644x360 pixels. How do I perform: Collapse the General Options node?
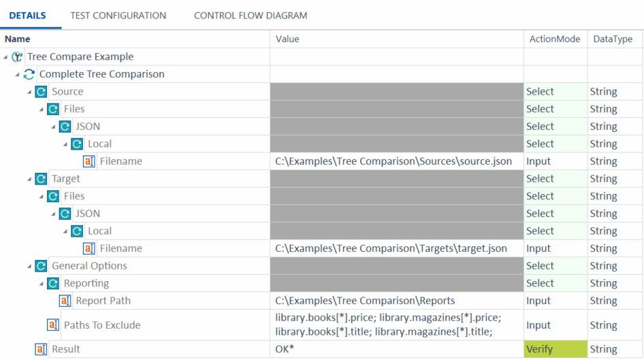pos(30,266)
